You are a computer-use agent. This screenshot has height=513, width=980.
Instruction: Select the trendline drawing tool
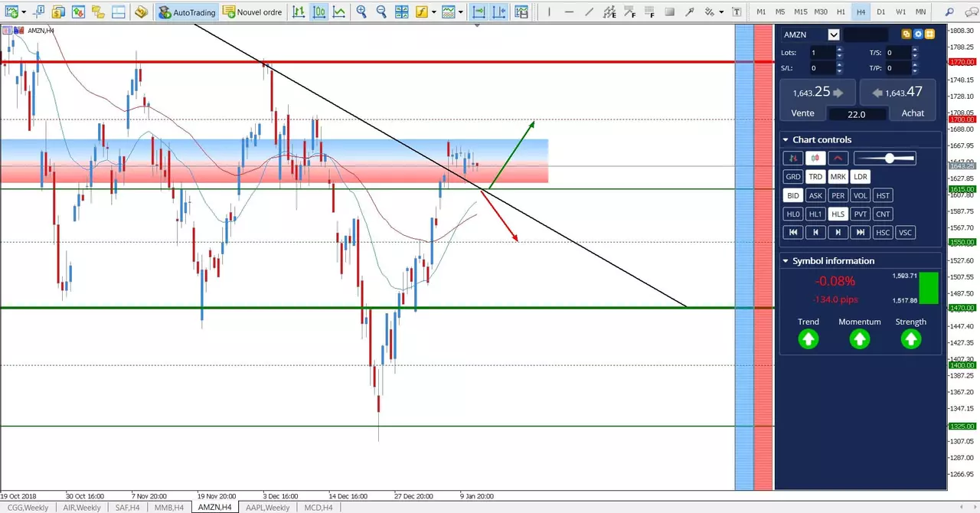coord(588,12)
